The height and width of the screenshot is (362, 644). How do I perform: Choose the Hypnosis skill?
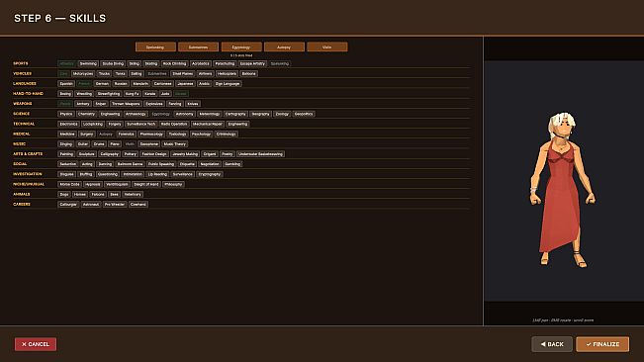click(92, 184)
